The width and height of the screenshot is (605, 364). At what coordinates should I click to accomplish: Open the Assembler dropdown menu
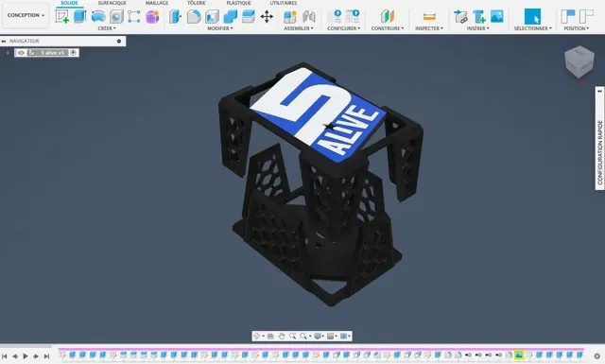pyautogui.click(x=299, y=28)
